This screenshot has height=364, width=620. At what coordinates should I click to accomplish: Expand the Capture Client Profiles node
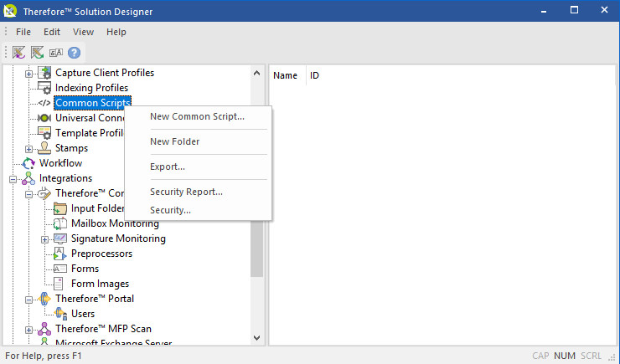pos(29,73)
